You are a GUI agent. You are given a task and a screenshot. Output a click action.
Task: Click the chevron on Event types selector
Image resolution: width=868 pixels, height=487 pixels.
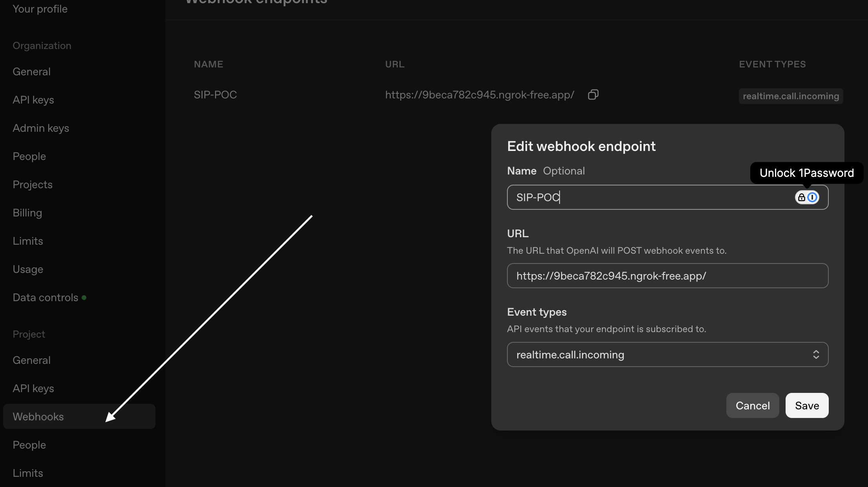817,354
